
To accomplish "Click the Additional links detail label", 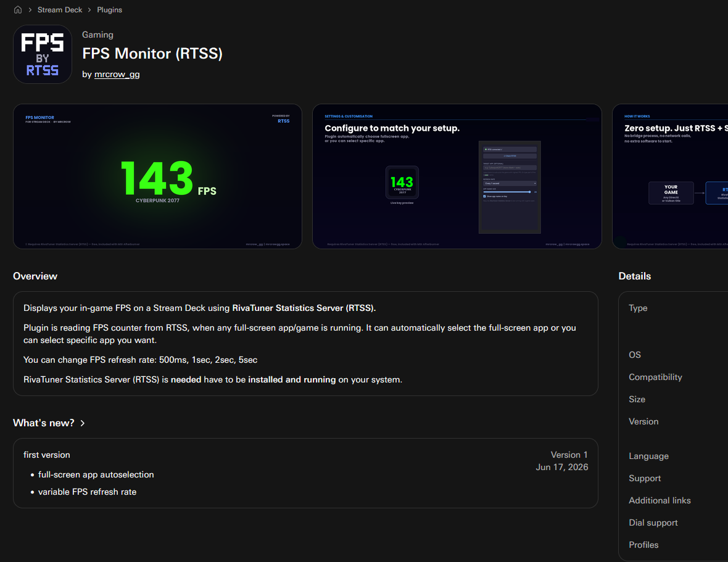I will pyautogui.click(x=660, y=501).
